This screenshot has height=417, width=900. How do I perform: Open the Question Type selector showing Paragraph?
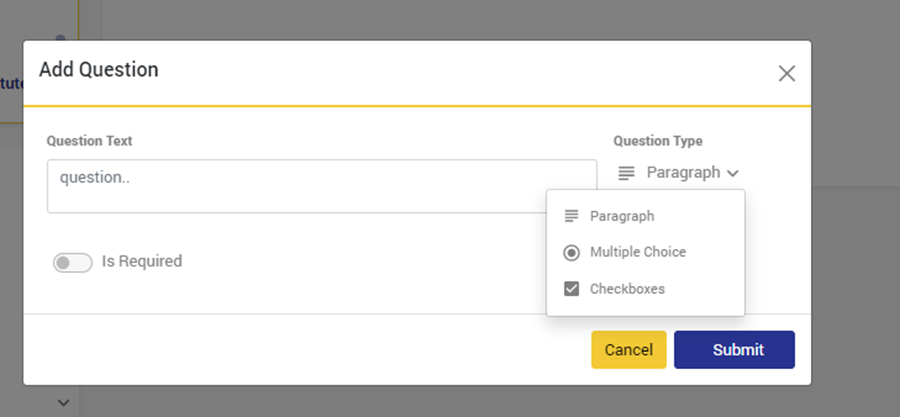[x=683, y=173]
